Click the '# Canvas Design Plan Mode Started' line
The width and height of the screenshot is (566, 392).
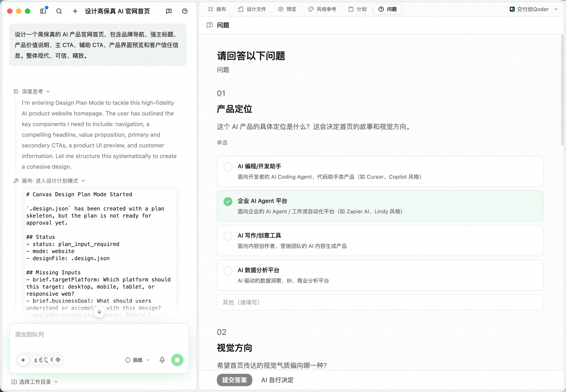coord(79,194)
